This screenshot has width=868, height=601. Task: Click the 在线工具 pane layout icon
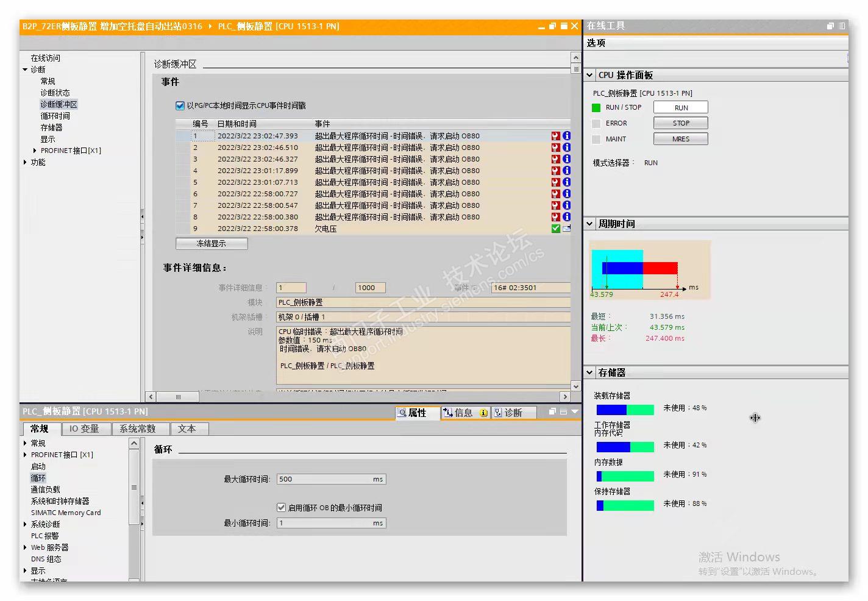pyautogui.click(x=842, y=26)
